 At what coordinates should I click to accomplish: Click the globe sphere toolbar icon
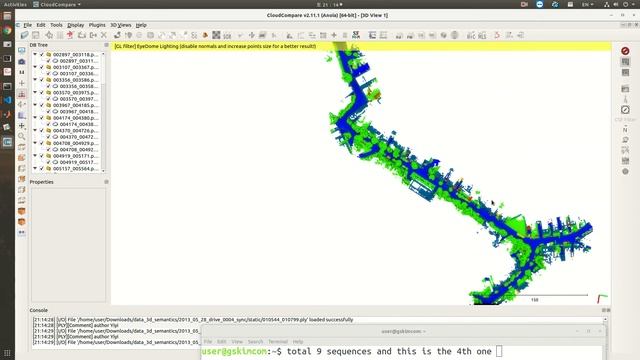455,36
